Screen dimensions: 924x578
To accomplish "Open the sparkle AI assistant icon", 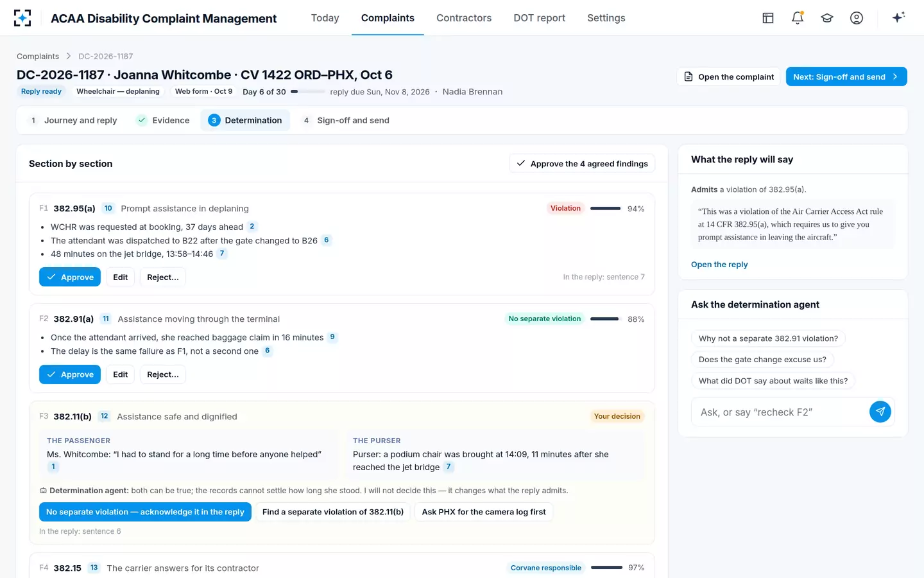I will coord(898,17).
